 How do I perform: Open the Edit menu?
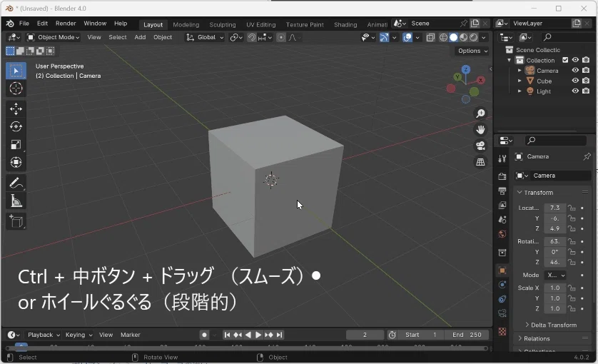(x=42, y=24)
